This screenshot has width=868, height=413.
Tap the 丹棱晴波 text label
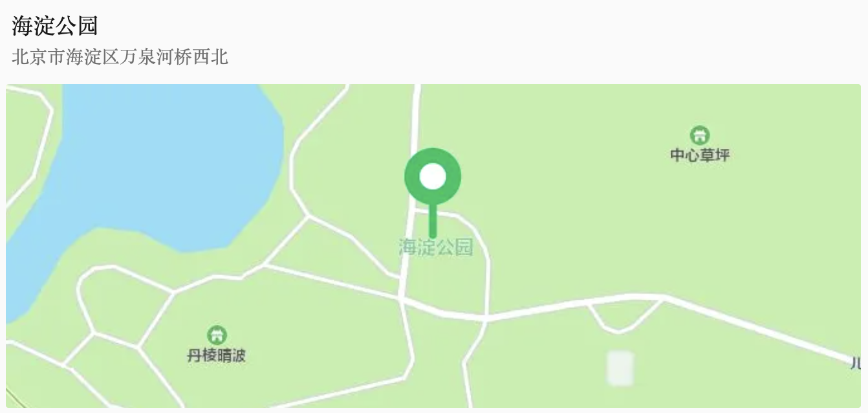[217, 355]
